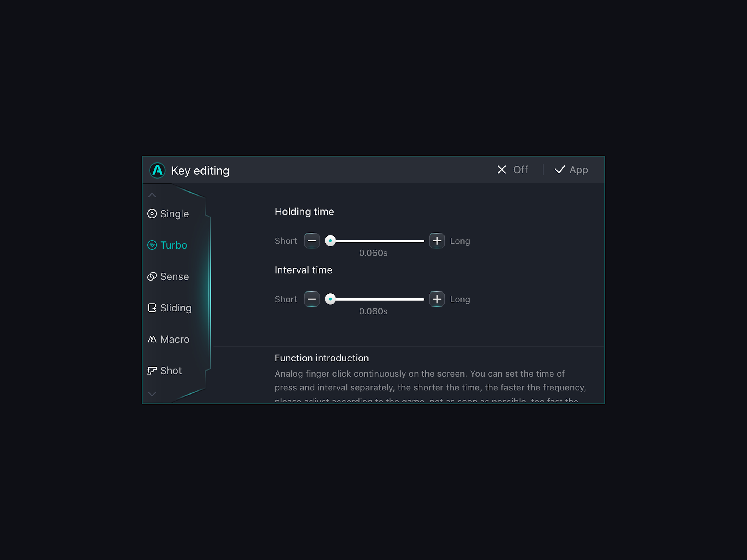Select the Single mode icon
This screenshot has width=747, height=560.
pyautogui.click(x=152, y=214)
